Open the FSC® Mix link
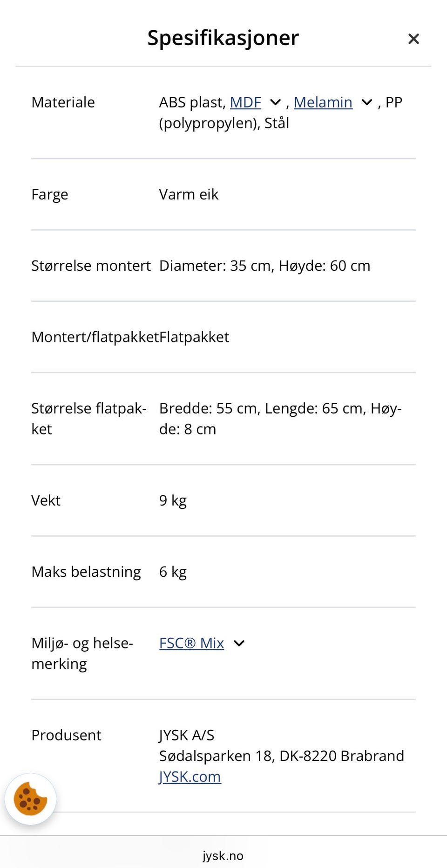This screenshot has height=868, width=447. tap(191, 643)
